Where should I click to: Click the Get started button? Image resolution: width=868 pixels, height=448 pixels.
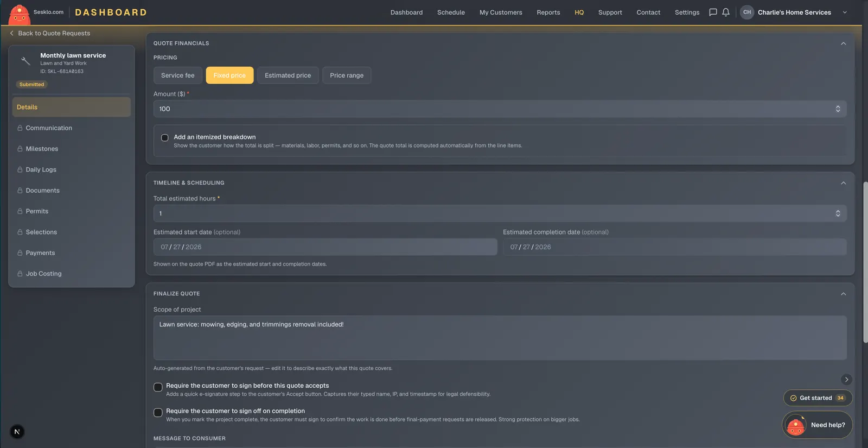point(818,398)
